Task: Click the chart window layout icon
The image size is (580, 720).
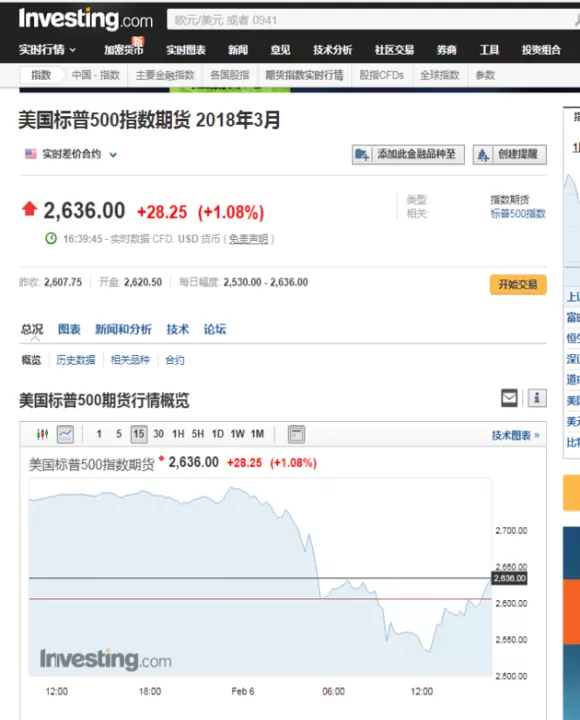Action: 296,434
